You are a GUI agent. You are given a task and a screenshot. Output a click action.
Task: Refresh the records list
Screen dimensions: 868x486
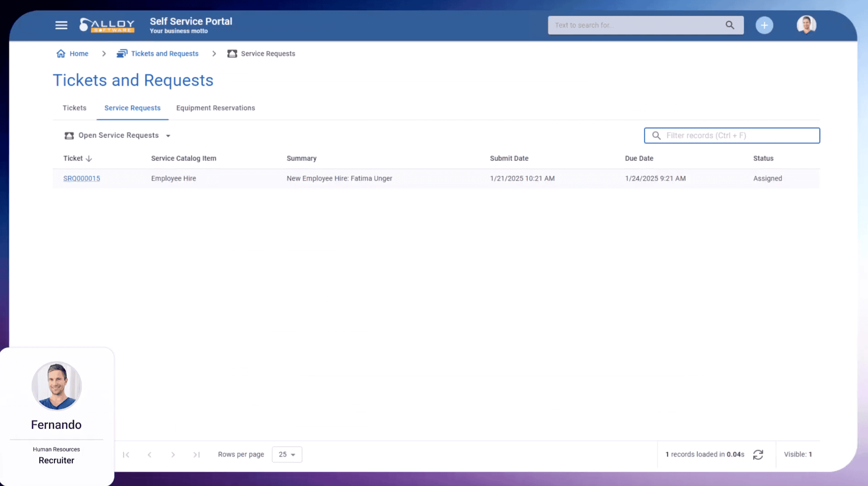coord(758,455)
